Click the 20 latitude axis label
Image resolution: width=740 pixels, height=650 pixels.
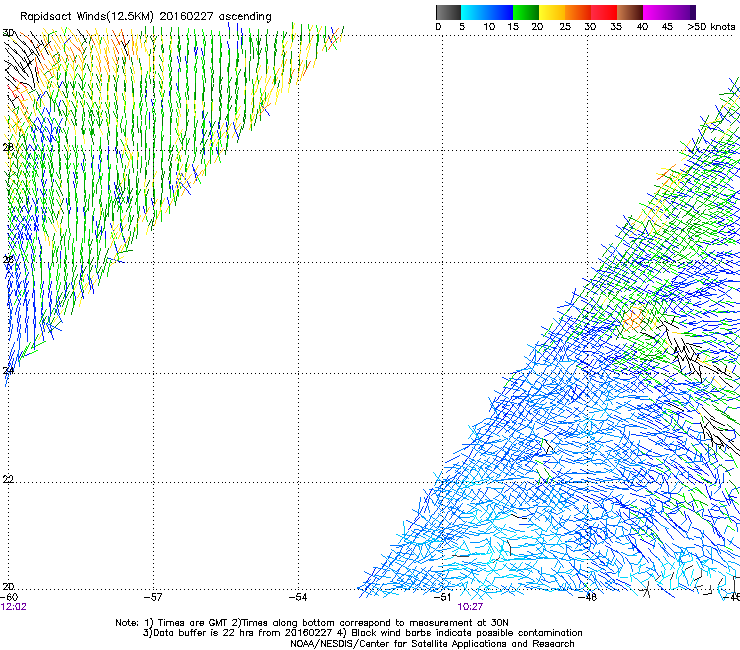pyautogui.click(x=8, y=586)
